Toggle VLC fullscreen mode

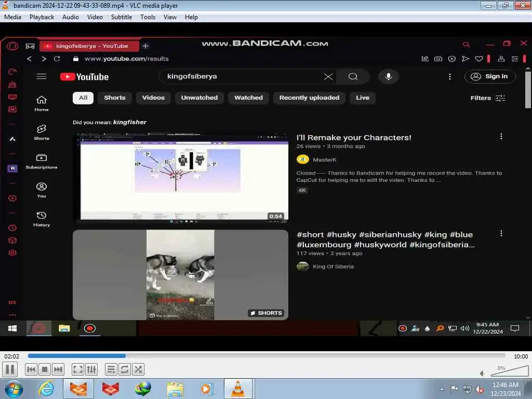point(78,369)
